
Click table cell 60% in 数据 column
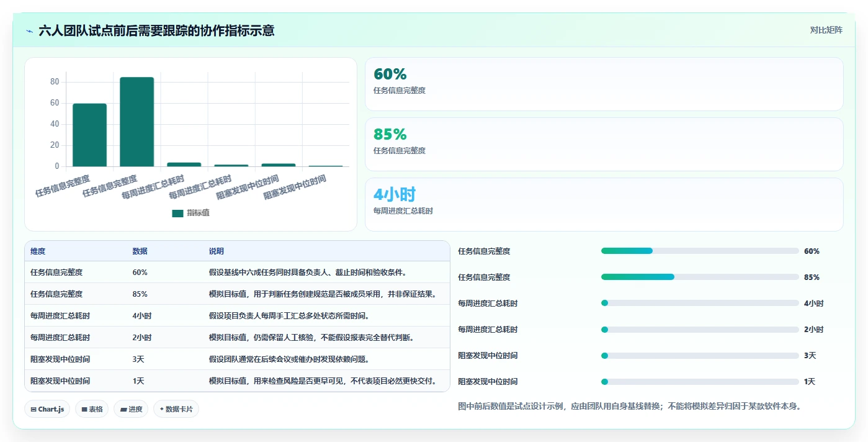pos(140,273)
